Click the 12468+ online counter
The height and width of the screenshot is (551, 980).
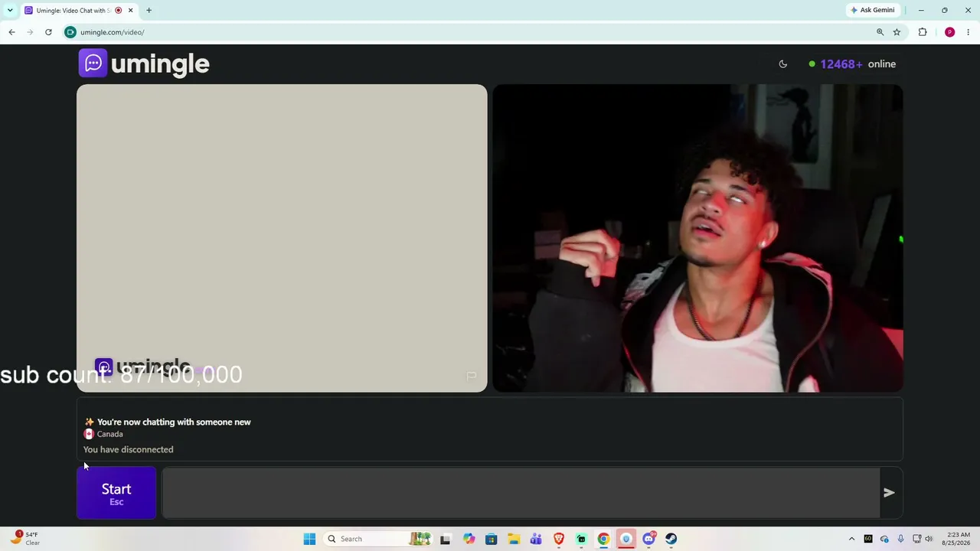(852, 64)
